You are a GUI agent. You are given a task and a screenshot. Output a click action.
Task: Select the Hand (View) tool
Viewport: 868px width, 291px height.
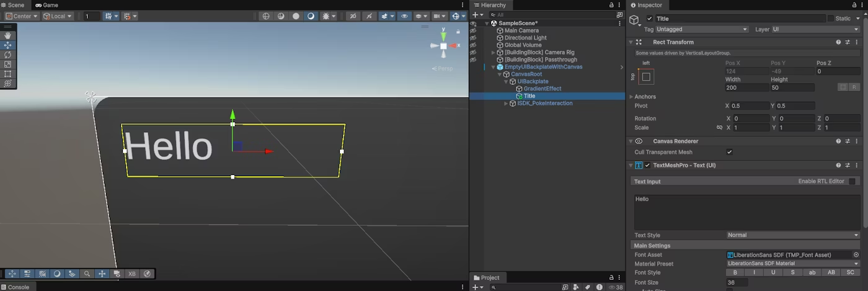coord(8,35)
